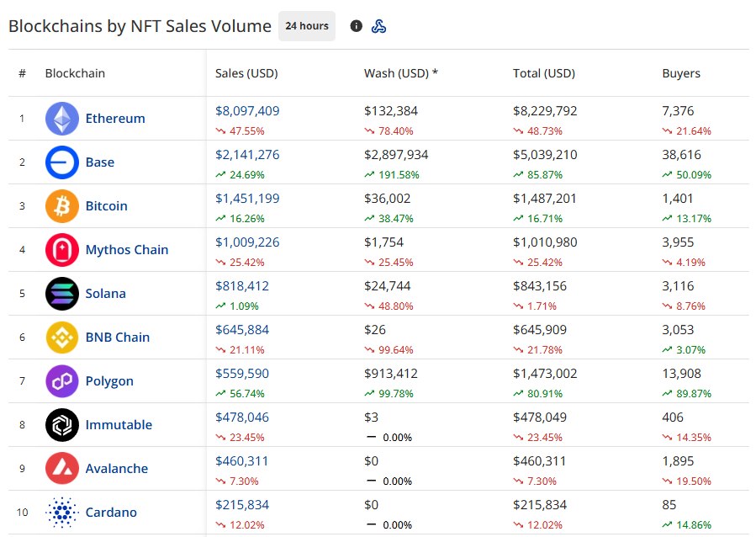Click Ethereum sales value $8,097,409
This screenshot has width=756, height=537.
click(x=247, y=111)
